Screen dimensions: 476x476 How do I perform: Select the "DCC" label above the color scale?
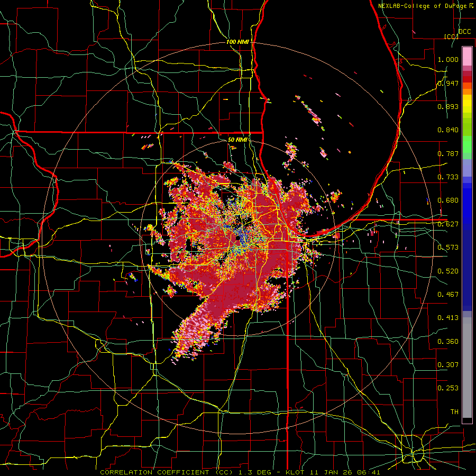[x=464, y=32]
